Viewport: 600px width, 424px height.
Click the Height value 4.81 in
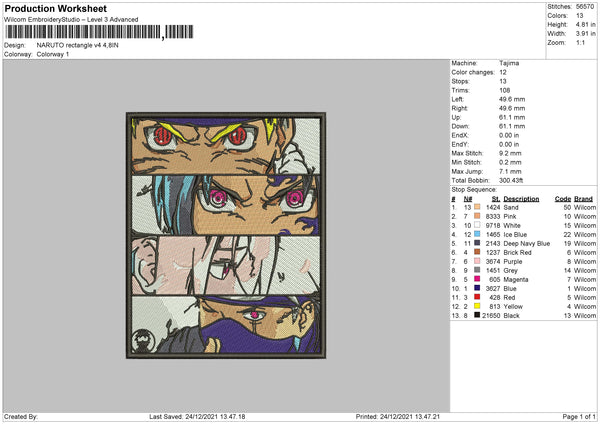tap(585, 24)
